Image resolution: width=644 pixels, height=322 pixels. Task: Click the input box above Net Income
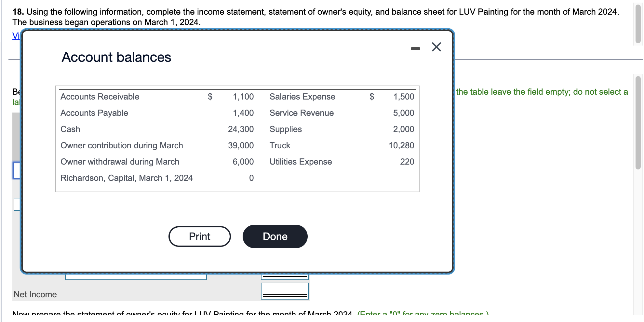point(284,276)
